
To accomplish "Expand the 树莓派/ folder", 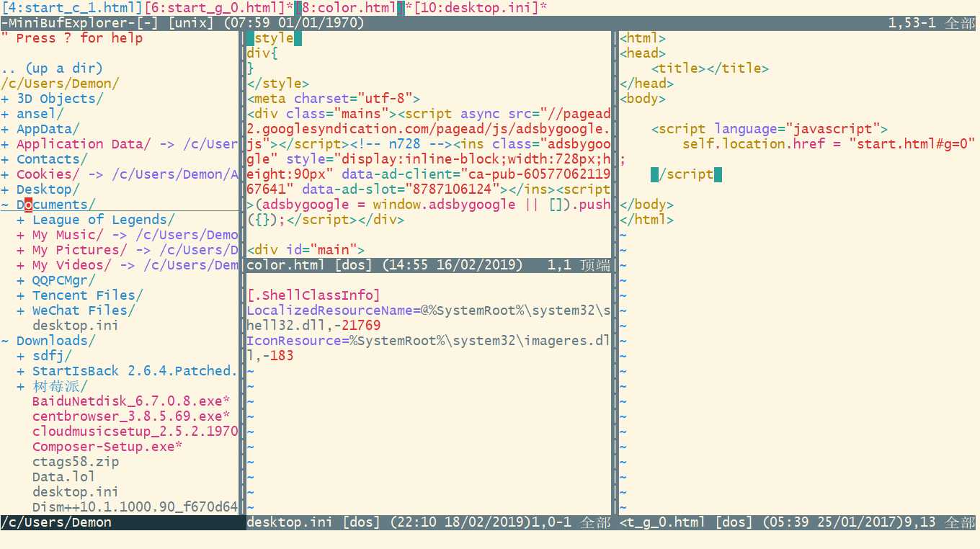I will (52, 386).
